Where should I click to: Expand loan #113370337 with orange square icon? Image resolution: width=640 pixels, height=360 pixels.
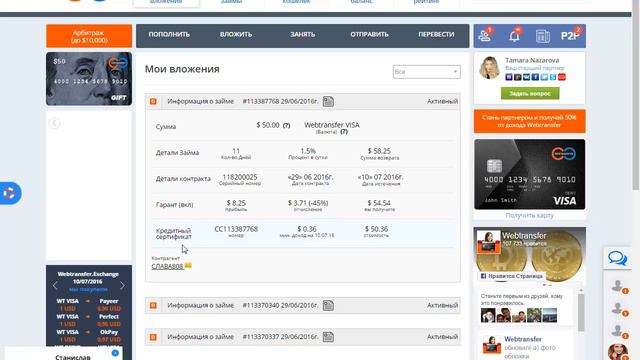click(x=153, y=337)
